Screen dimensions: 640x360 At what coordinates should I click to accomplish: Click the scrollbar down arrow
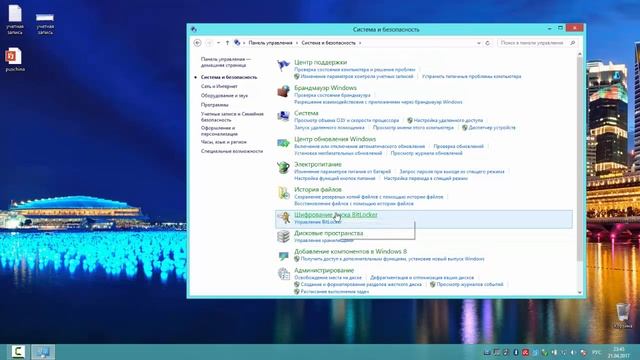580,293
